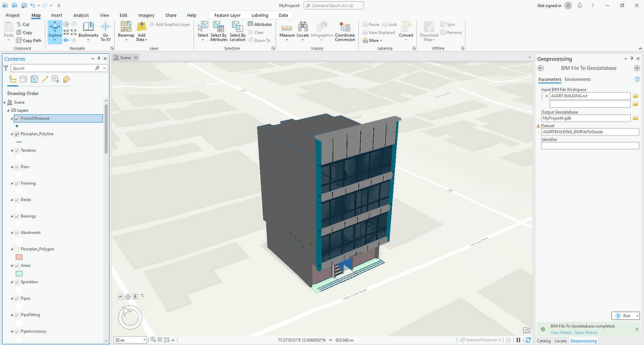The height and width of the screenshot is (345, 644).
Task: Click the Areas light green symbol swatch
Action: 19,273
